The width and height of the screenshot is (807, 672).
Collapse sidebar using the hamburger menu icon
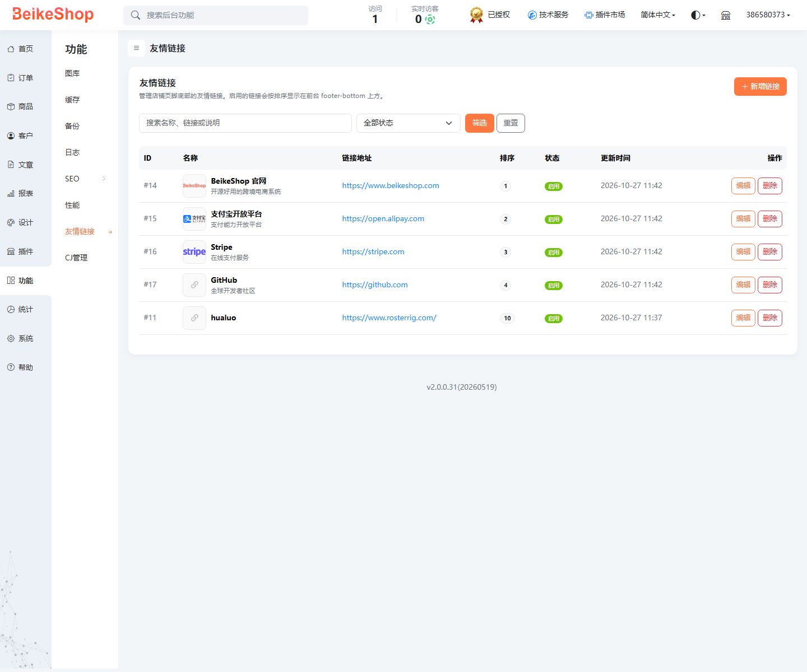tap(136, 48)
